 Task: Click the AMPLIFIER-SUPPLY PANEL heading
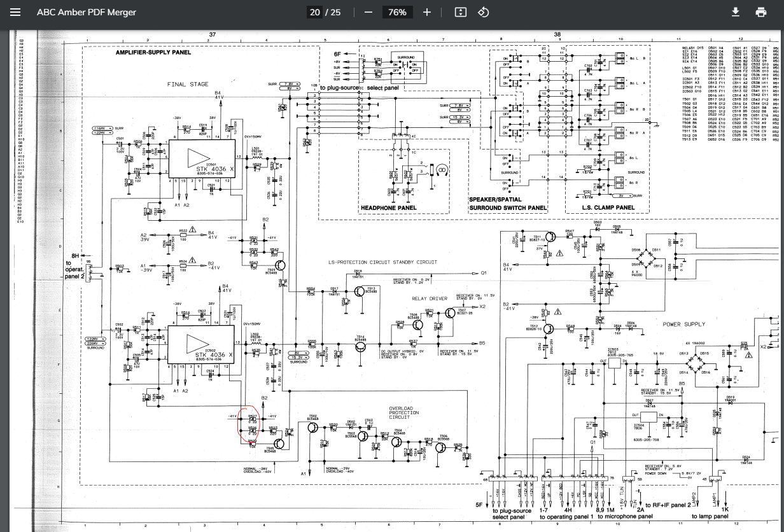point(153,53)
